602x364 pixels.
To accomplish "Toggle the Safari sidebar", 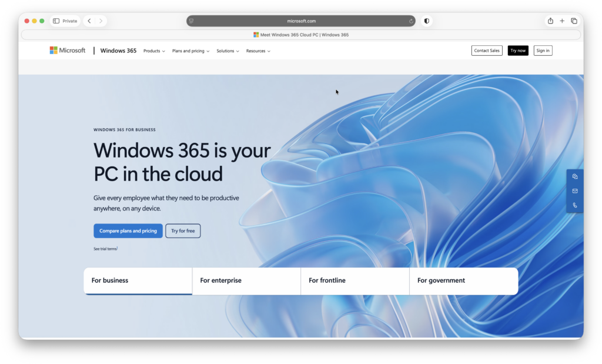I will (x=56, y=21).
